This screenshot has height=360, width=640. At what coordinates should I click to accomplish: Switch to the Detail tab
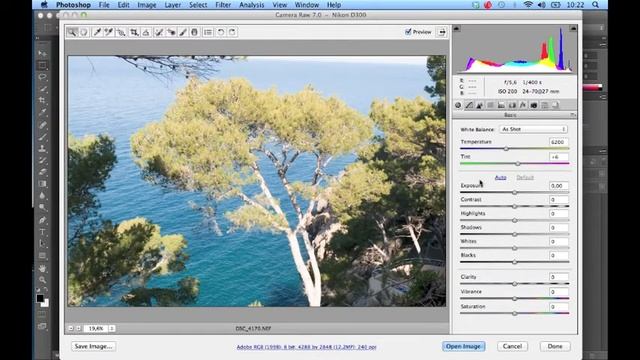(x=480, y=105)
